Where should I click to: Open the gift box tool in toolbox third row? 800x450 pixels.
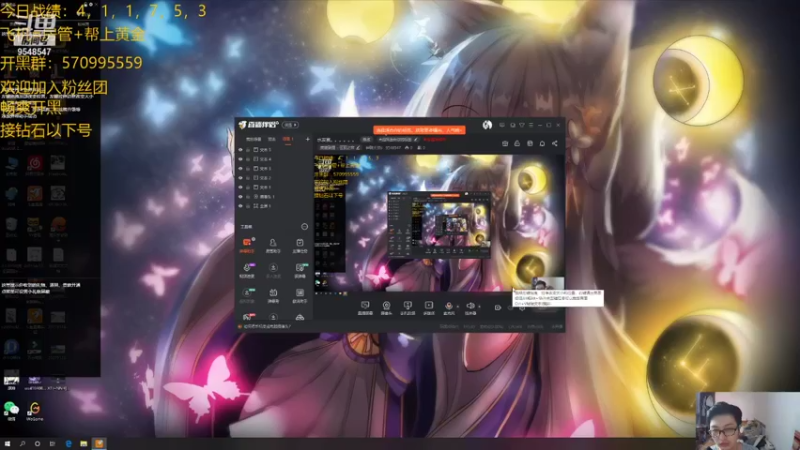coord(273,295)
